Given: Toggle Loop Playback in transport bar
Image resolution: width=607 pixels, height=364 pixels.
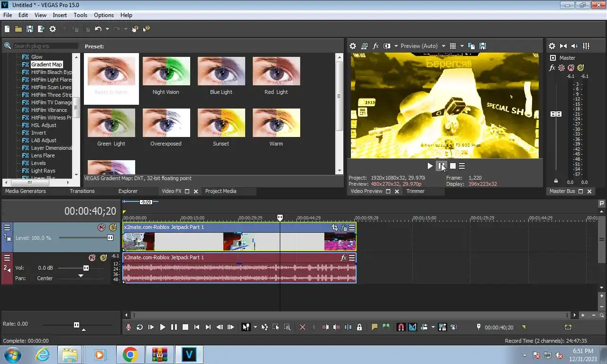Looking at the screenshot, I should pos(139,327).
